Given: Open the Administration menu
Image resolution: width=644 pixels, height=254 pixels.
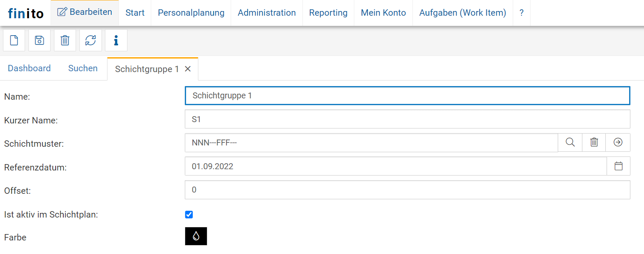Looking at the screenshot, I should [267, 13].
